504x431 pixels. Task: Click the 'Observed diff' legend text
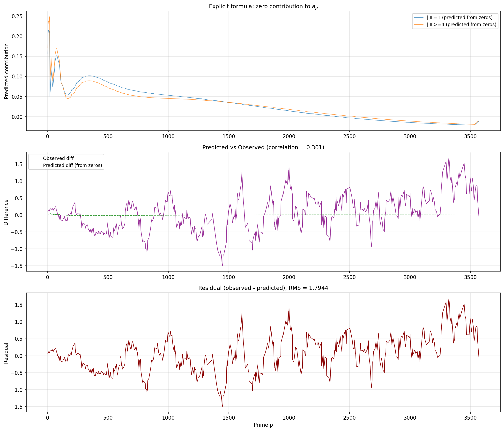click(x=58, y=159)
